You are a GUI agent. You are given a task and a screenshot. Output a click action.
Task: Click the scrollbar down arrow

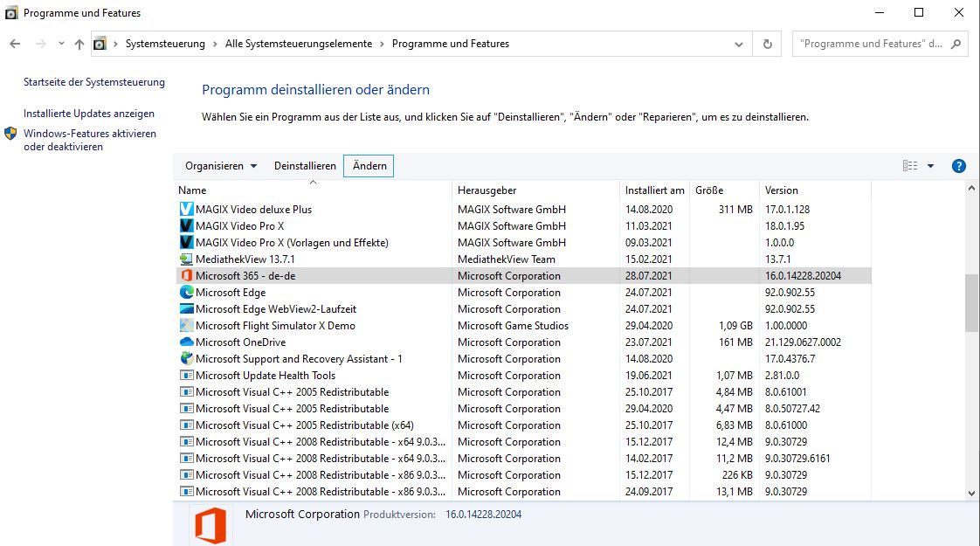(x=971, y=493)
